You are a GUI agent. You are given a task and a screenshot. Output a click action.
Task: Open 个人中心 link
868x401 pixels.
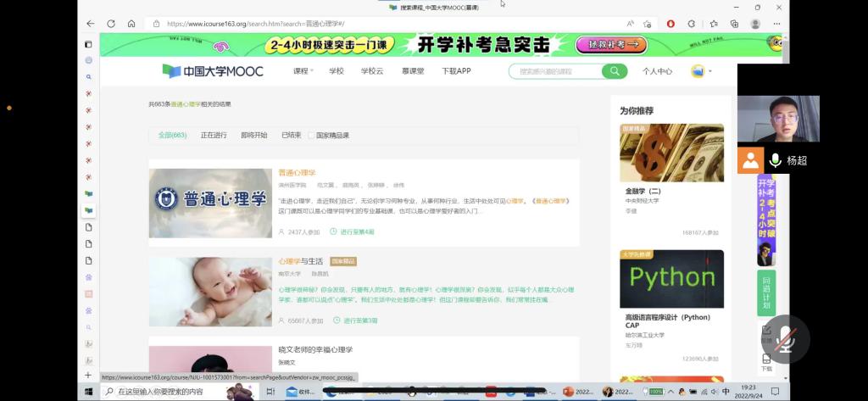[657, 71]
